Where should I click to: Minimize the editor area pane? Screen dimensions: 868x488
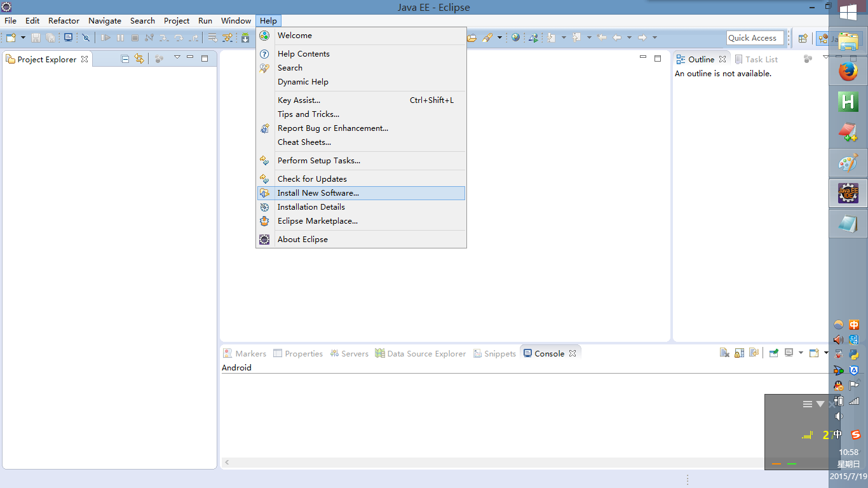click(x=643, y=58)
